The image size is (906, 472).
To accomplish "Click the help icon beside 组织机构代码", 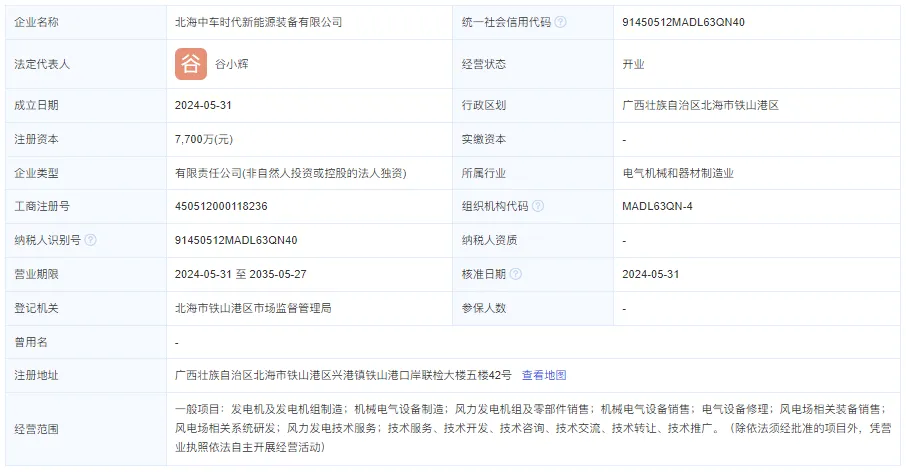I will click(538, 206).
